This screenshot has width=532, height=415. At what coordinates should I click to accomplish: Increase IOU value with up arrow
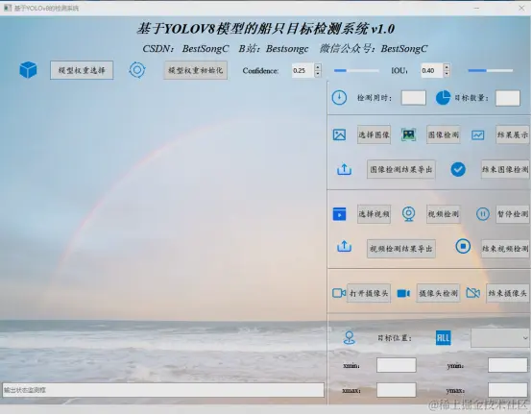(447, 67)
